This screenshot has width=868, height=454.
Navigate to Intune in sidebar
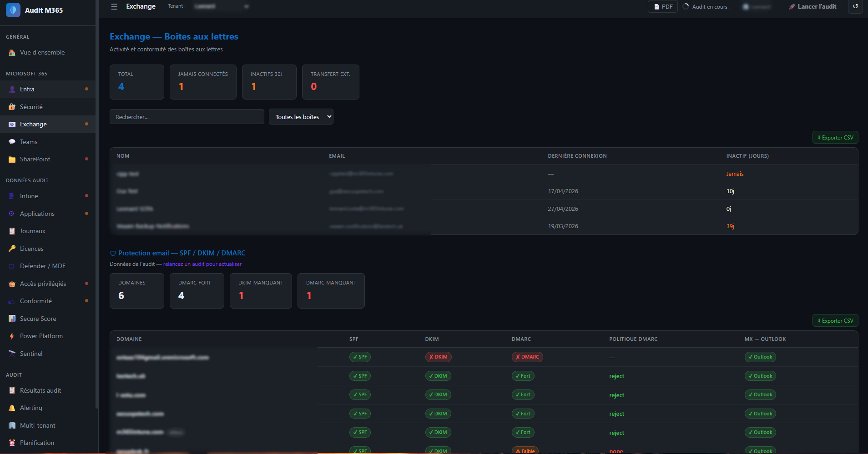point(29,196)
